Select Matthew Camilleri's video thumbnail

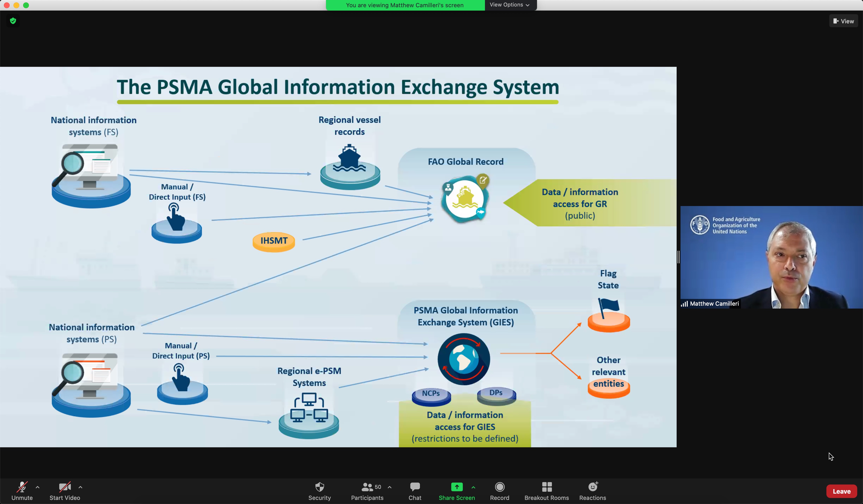tap(771, 257)
